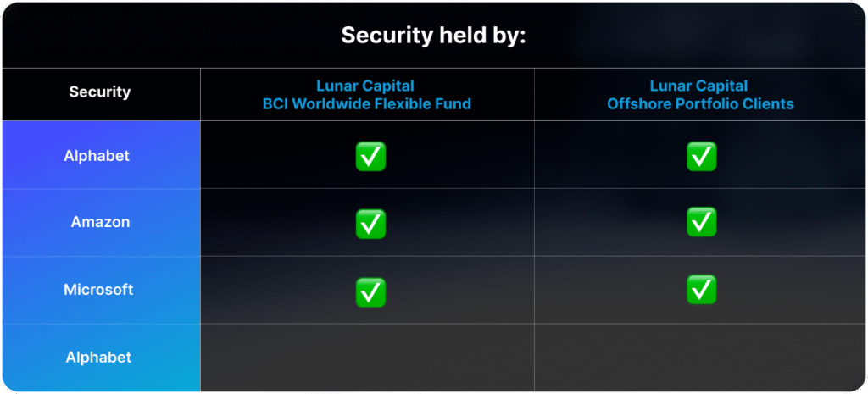Click the empty BCI Fund cell in unchecked Alphabet row

(367, 358)
